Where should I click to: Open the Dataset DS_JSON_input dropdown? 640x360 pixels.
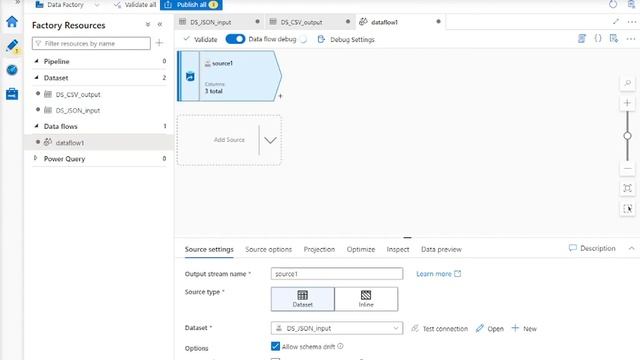click(x=337, y=328)
